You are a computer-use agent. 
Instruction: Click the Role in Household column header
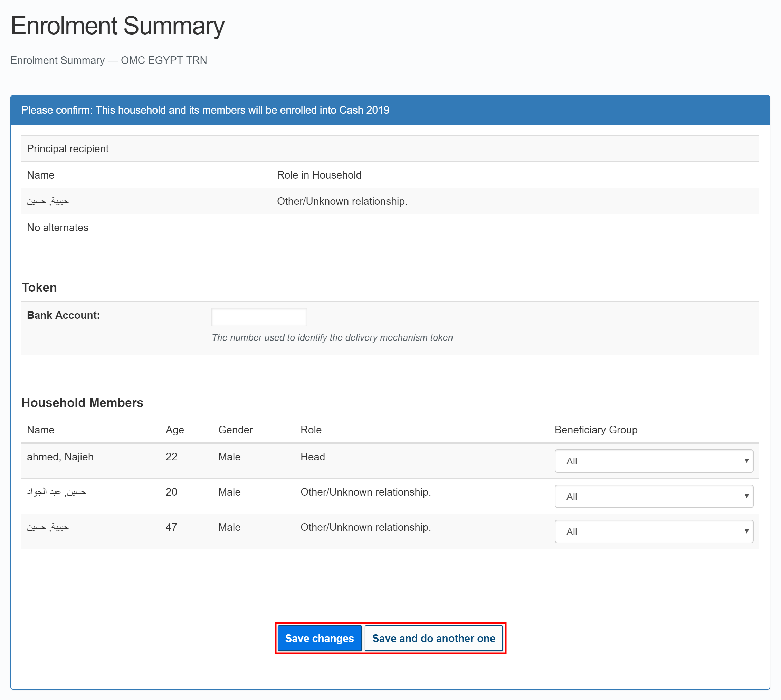[318, 175]
